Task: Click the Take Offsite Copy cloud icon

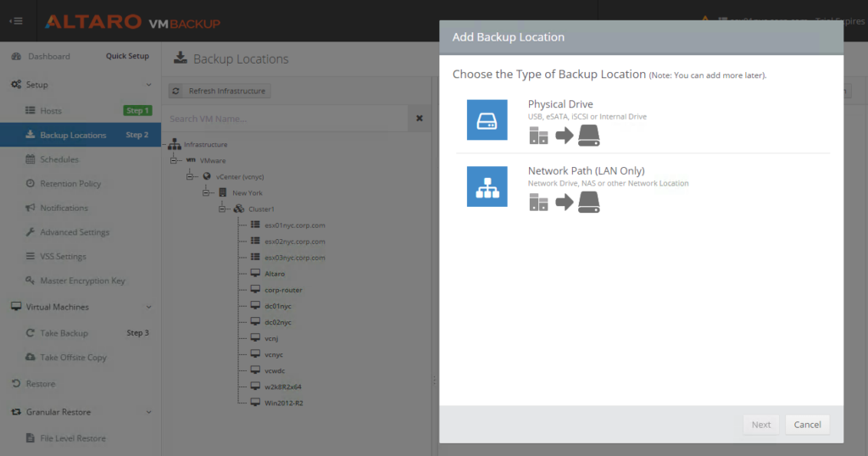Action: [x=30, y=358]
